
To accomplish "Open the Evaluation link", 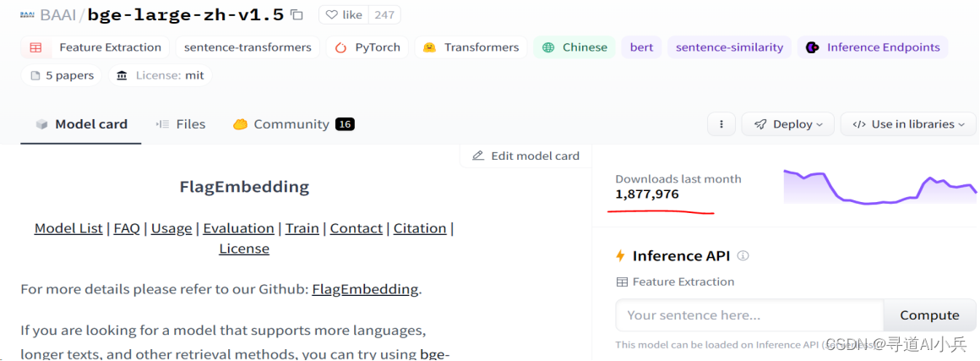I will (239, 228).
